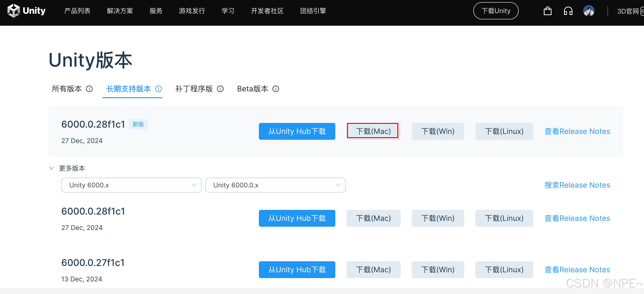Click 从Unity Hub下载 in 27 Dec list row
Image resolution: width=644 pixels, height=294 pixels.
coord(297,218)
